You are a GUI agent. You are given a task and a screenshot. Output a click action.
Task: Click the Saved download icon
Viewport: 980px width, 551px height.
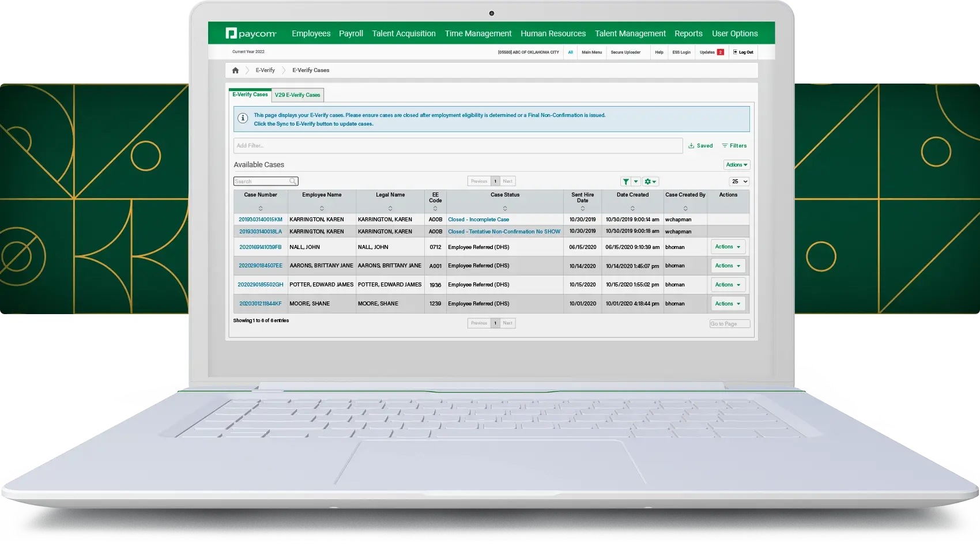[691, 146]
